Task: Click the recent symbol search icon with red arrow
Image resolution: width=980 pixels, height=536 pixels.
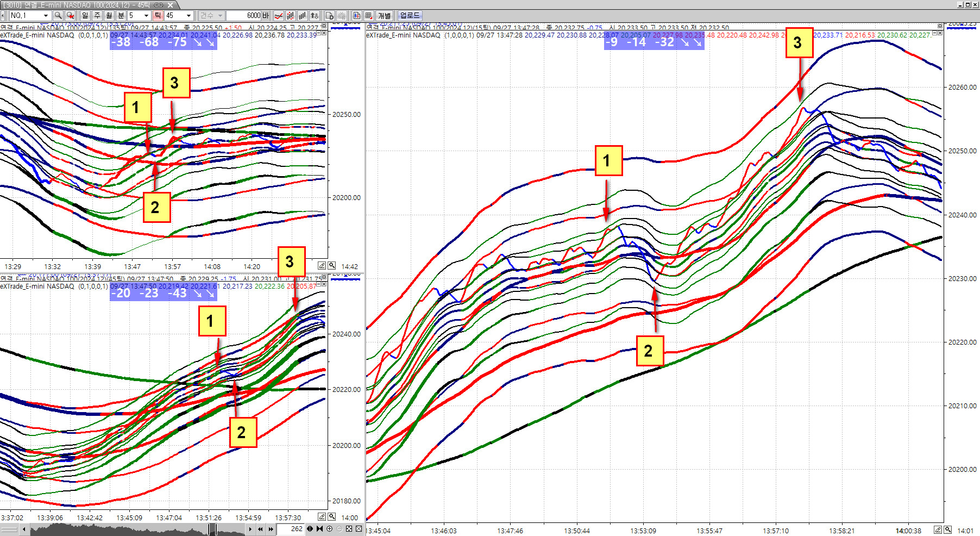Action: (70, 16)
